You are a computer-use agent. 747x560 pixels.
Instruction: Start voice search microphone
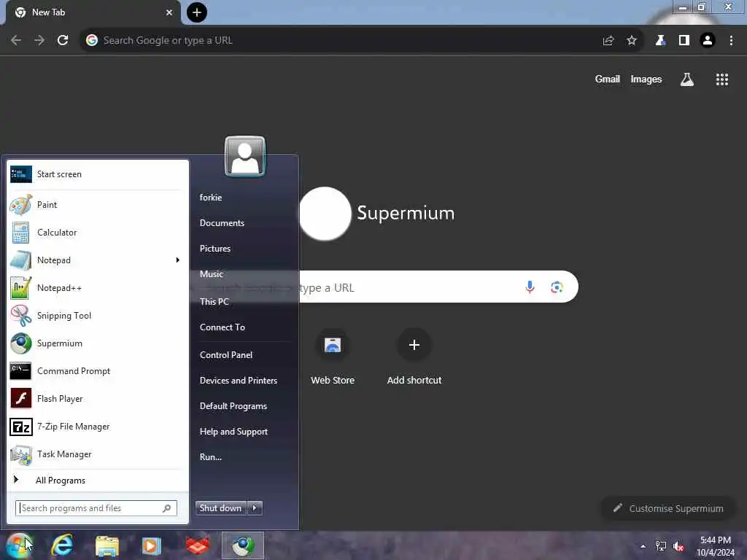[x=530, y=287]
